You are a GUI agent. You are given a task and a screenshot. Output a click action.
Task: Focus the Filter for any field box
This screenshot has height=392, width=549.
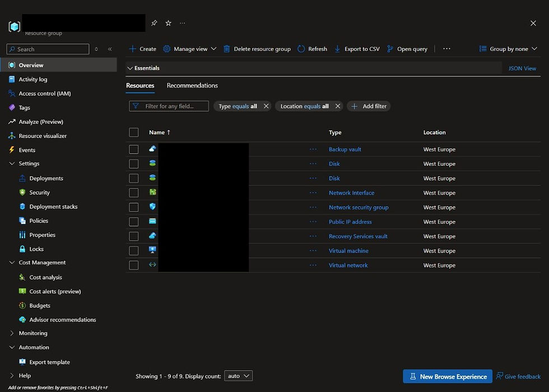coord(169,106)
